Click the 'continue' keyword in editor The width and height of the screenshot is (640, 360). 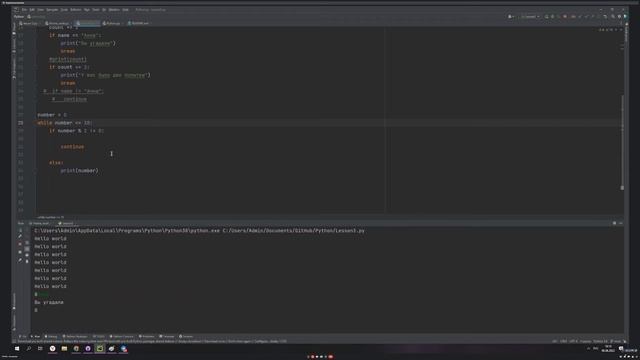coord(72,147)
